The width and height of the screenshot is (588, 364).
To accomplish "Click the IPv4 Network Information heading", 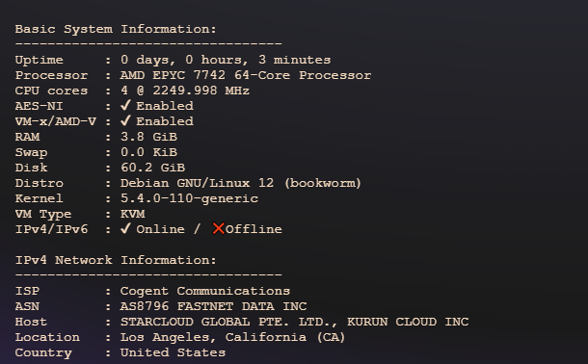I will click(x=116, y=260).
